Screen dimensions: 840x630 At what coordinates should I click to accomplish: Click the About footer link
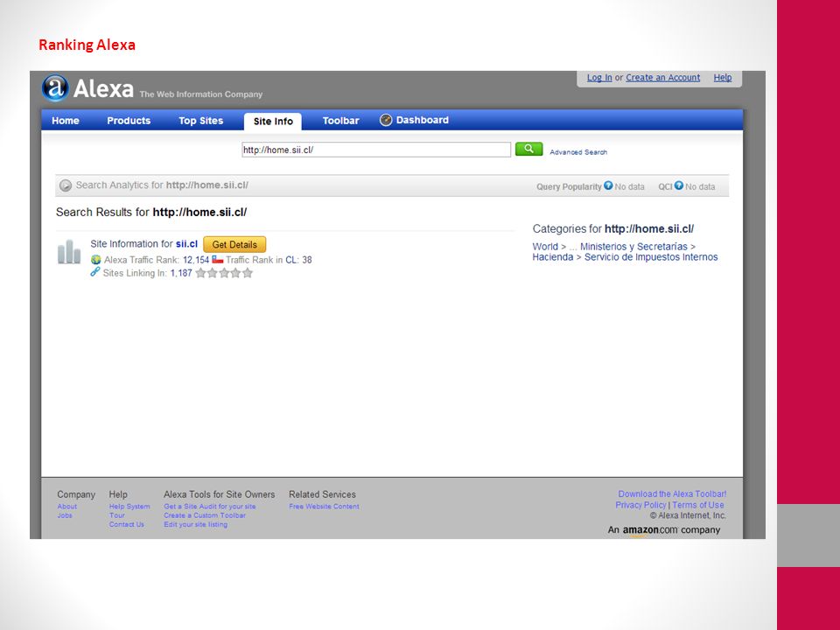(67, 507)
